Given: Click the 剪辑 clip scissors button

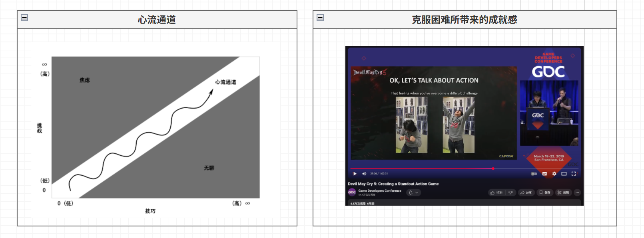Looking at the screenshot, I should 563,192.
